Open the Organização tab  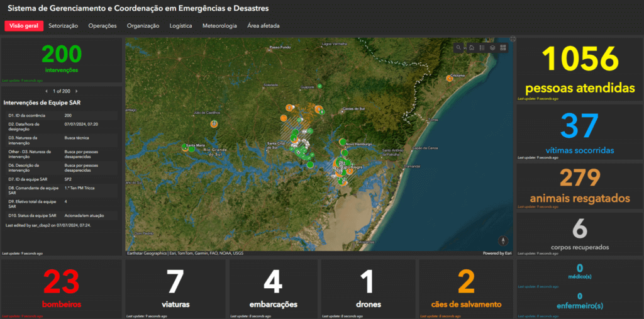pyautogui.click(x=143, y=26)
